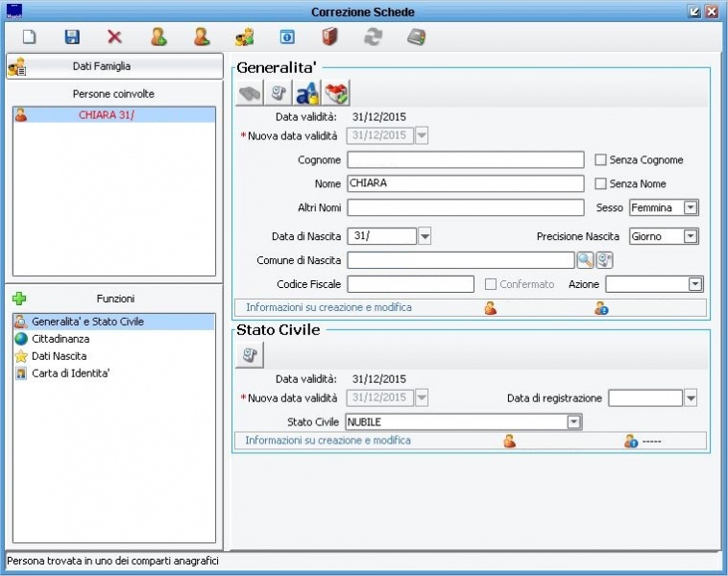Click the refresh arrows toolbar icon

373,37
